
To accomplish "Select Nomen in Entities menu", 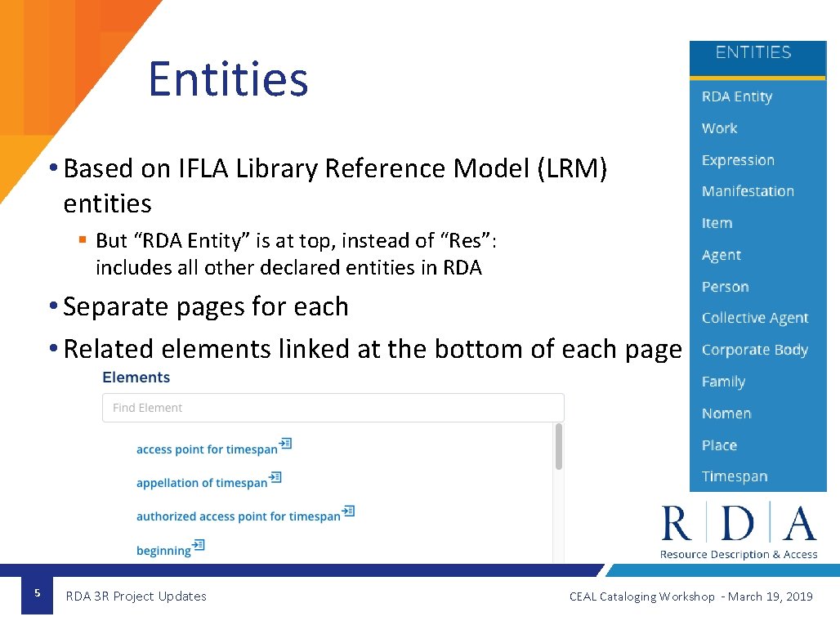I will [726, 413].
